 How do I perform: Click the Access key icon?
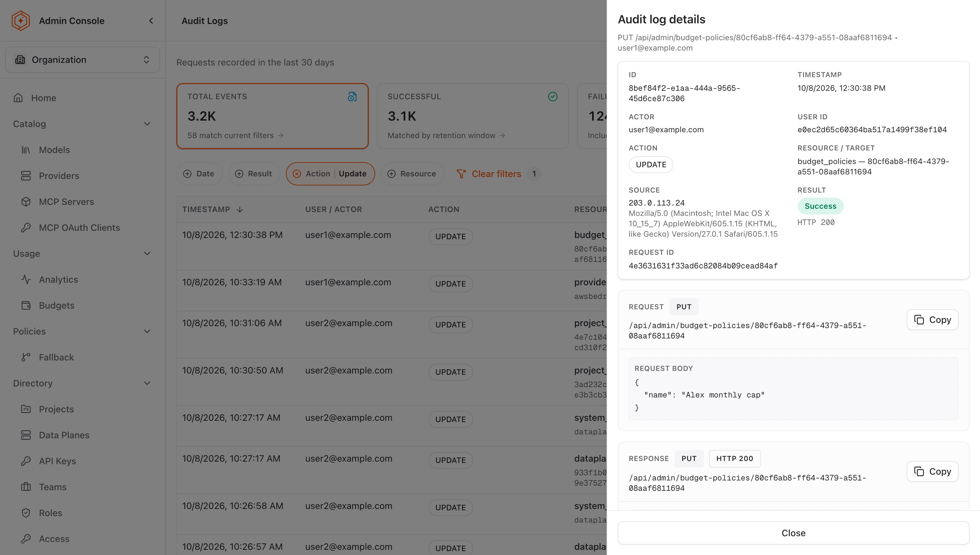tap(26, 538)
